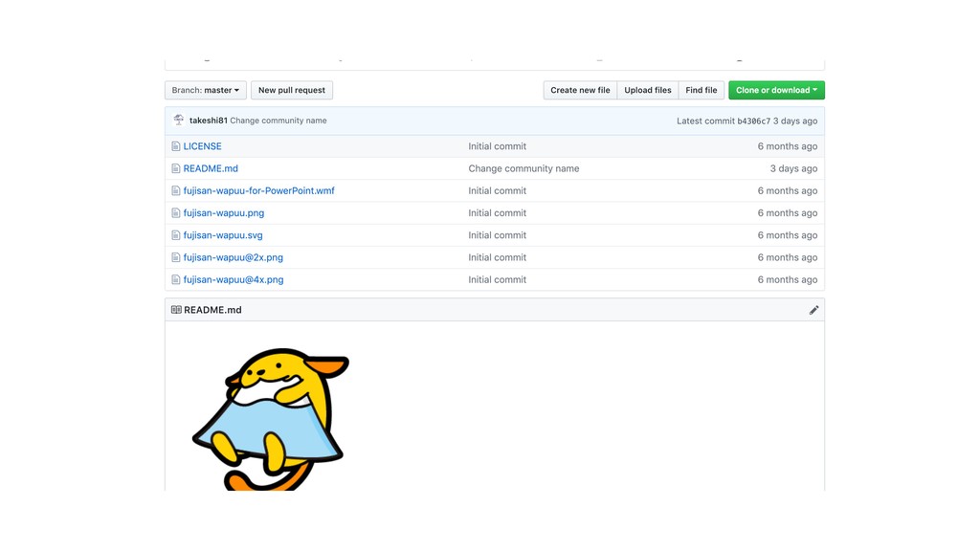
Task: Click '3 days ago' on the README.md row
Action: (793, 168)
